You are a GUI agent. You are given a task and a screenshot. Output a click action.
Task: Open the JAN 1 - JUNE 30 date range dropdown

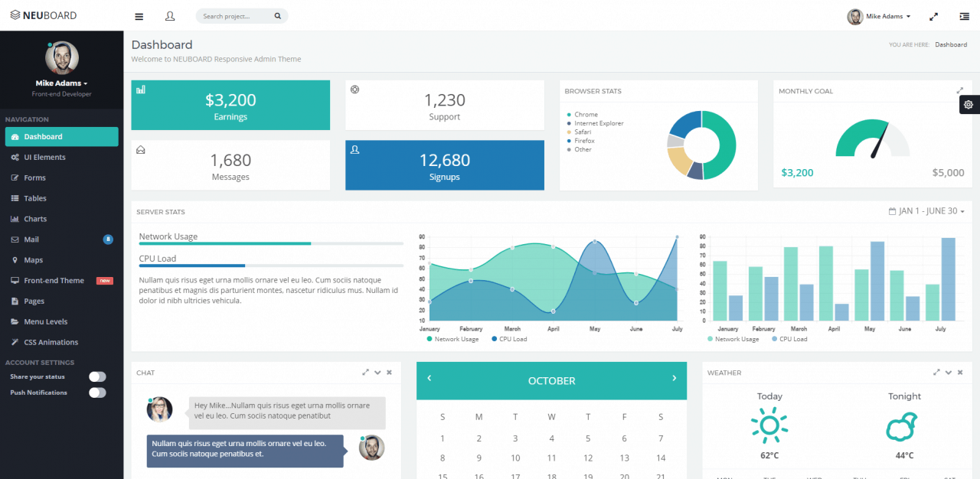pyautogui.click(x=926, y=211)
